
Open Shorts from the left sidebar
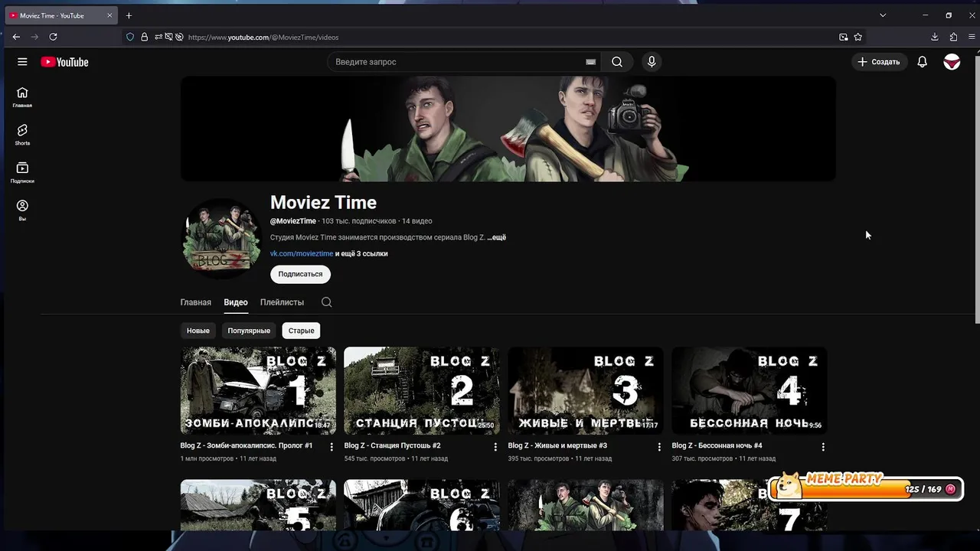tap(22, 135)
